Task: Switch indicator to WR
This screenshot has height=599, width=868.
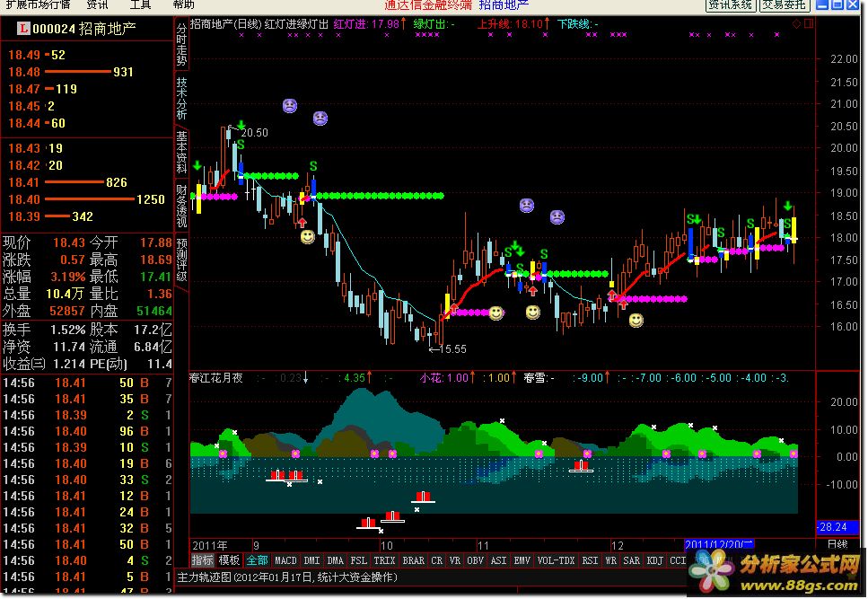Action: [610, 560]
